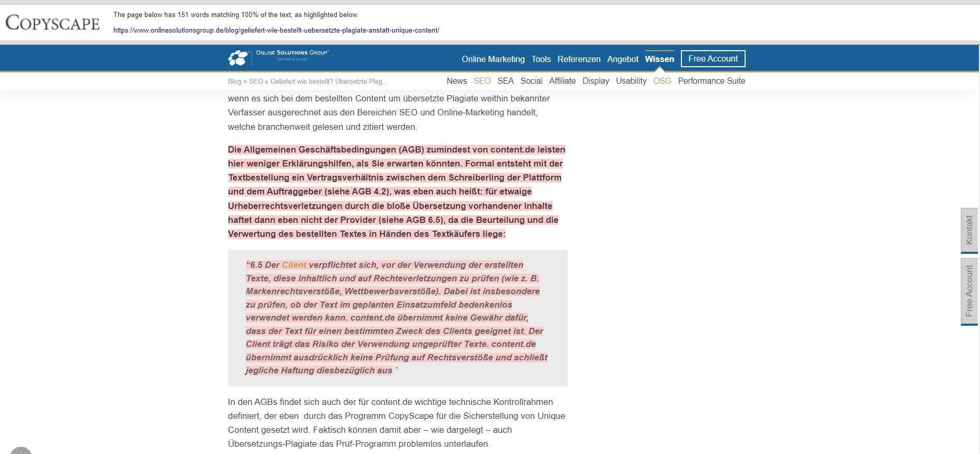Click the Copyscape logo
Screen dimensions: 980x454
pos(52,23)
